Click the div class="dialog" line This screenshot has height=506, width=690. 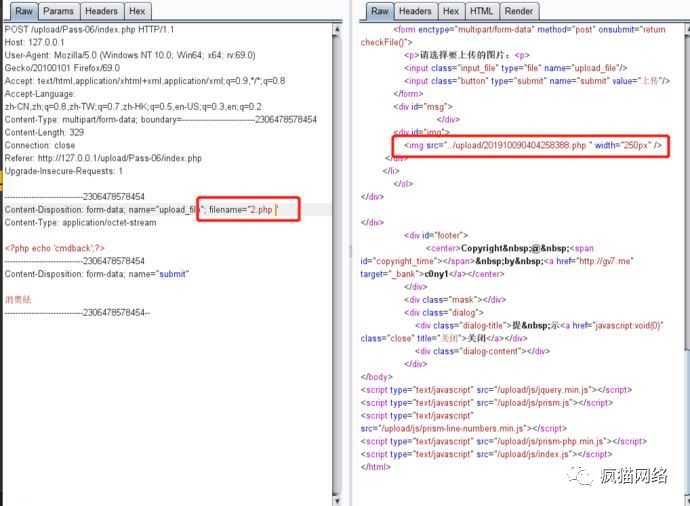[x=444, y=313]
